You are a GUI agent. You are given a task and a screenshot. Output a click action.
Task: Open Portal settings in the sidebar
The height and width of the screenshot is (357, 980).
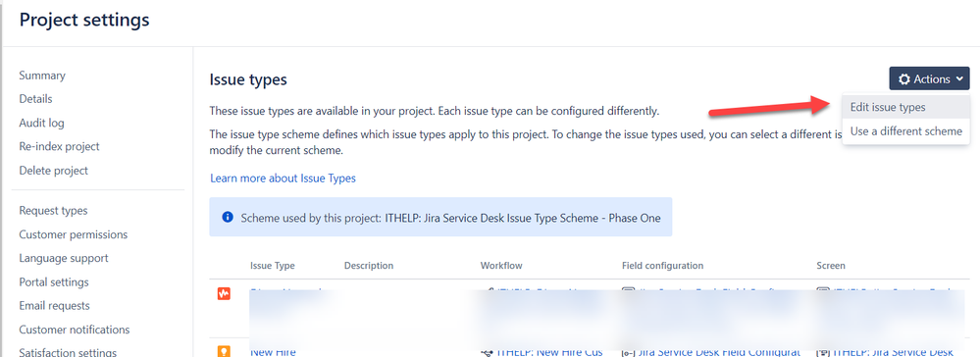54,282
